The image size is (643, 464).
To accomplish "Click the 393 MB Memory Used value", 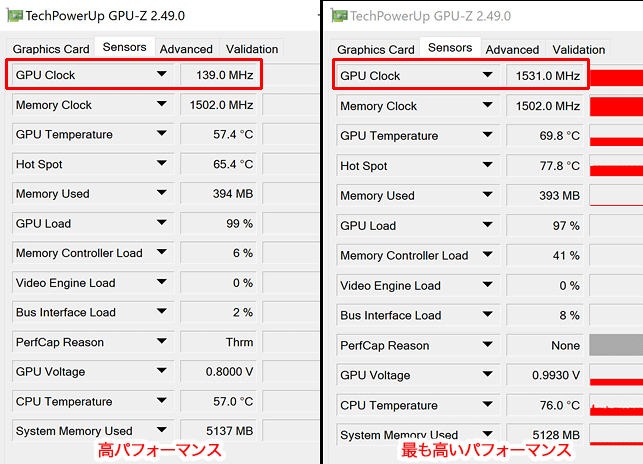I will [x=545, y=196].
